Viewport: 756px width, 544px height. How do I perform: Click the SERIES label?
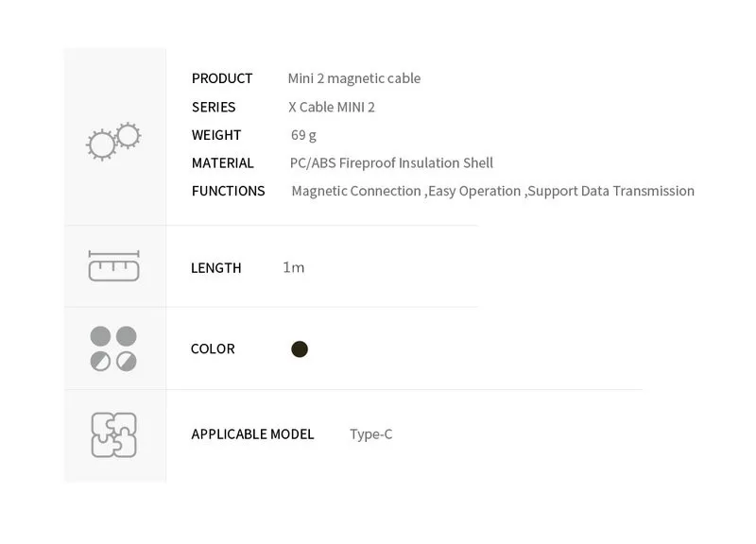point(214,107)
